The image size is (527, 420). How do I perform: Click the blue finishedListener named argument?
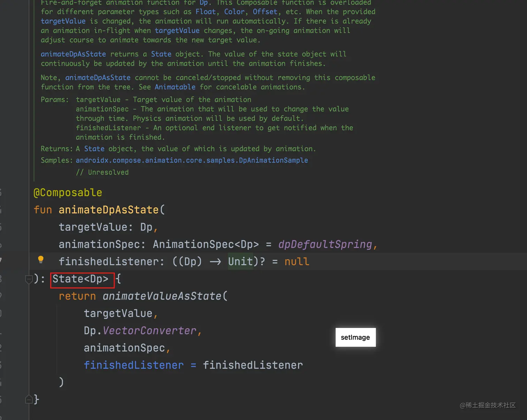coord(133,365)
